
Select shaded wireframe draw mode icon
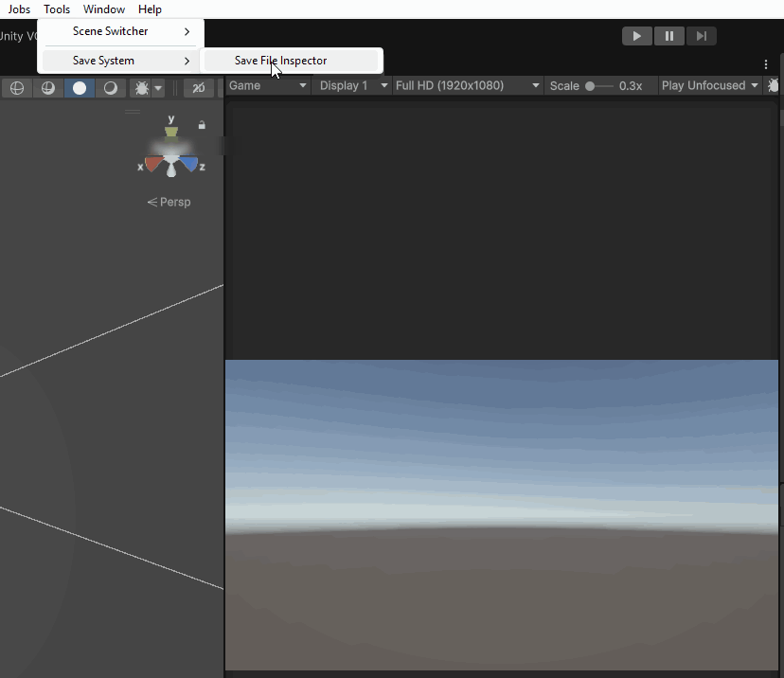point(48,88)
